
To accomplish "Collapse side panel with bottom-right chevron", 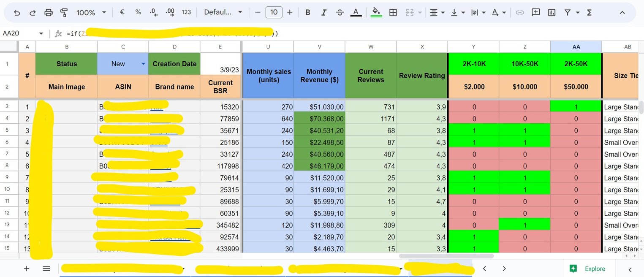I will (630, 269).
